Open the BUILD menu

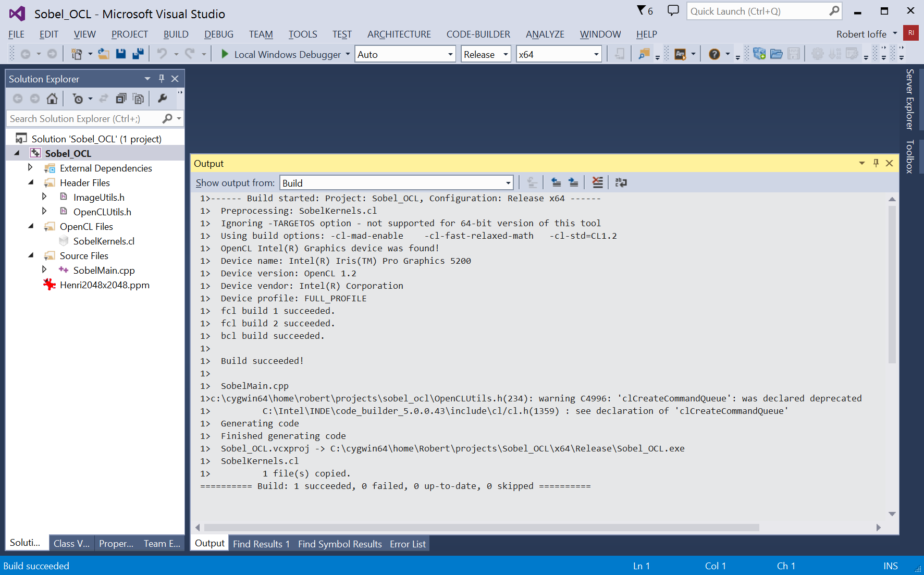[176, 34]
